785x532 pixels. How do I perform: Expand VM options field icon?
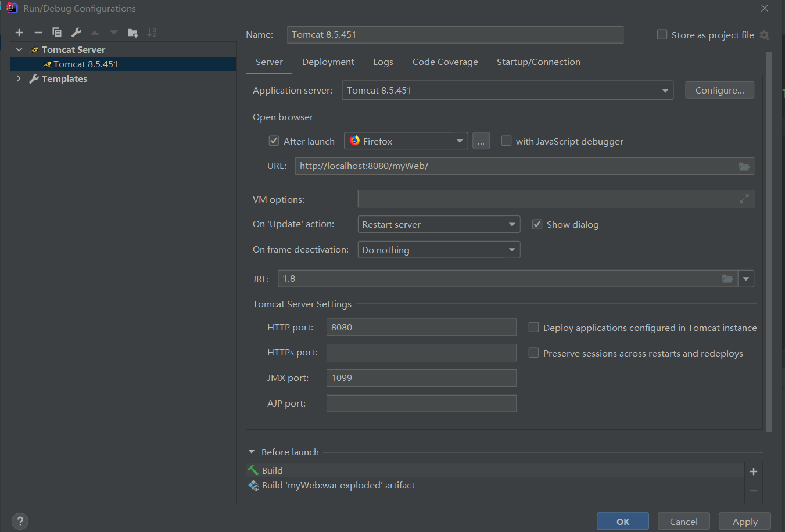[744, 199]
